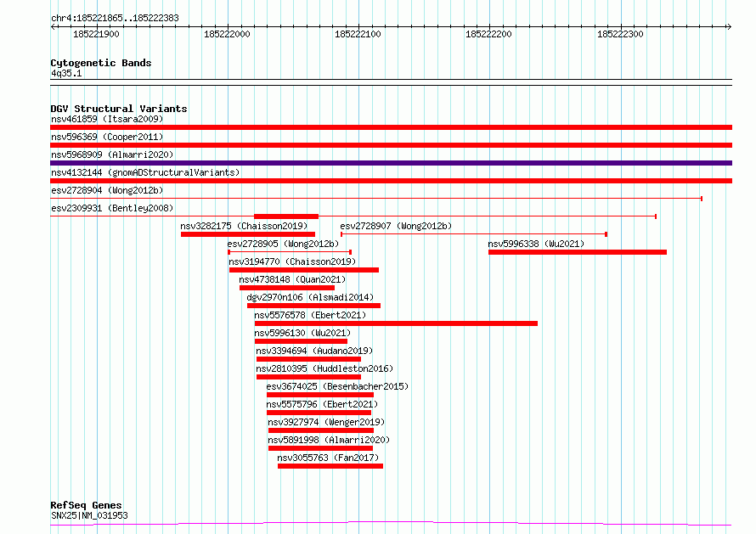Open dgv2970n106 (Alsmadi2014) label
Image resolution: width=756 pixels, height=534 pixels.
tap(310, 297)
